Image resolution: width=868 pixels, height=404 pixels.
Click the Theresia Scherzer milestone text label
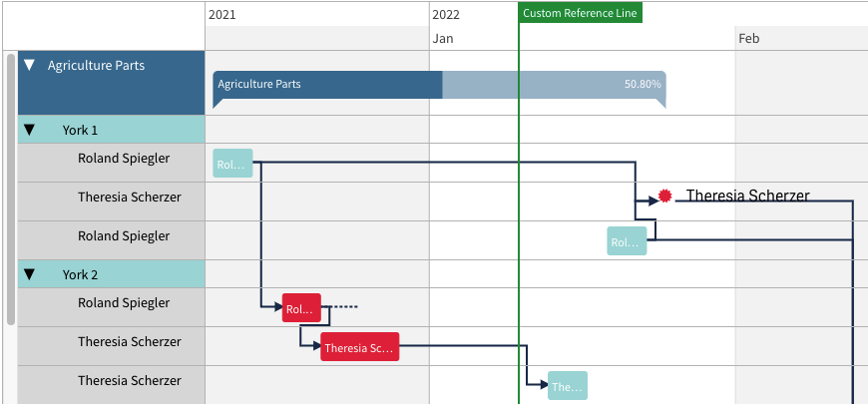748,196
